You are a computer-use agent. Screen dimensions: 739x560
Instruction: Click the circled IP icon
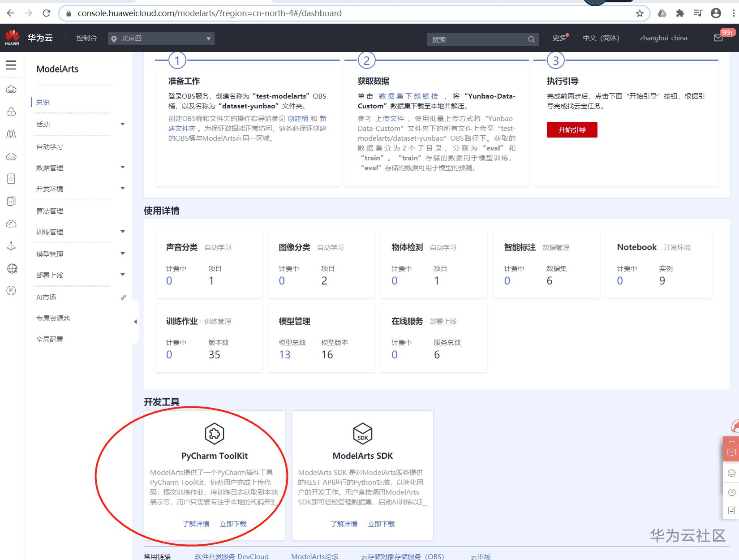point(11,291)
